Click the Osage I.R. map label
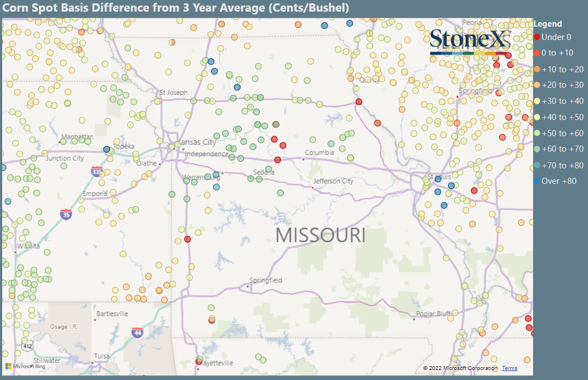 tap(64, 327)
